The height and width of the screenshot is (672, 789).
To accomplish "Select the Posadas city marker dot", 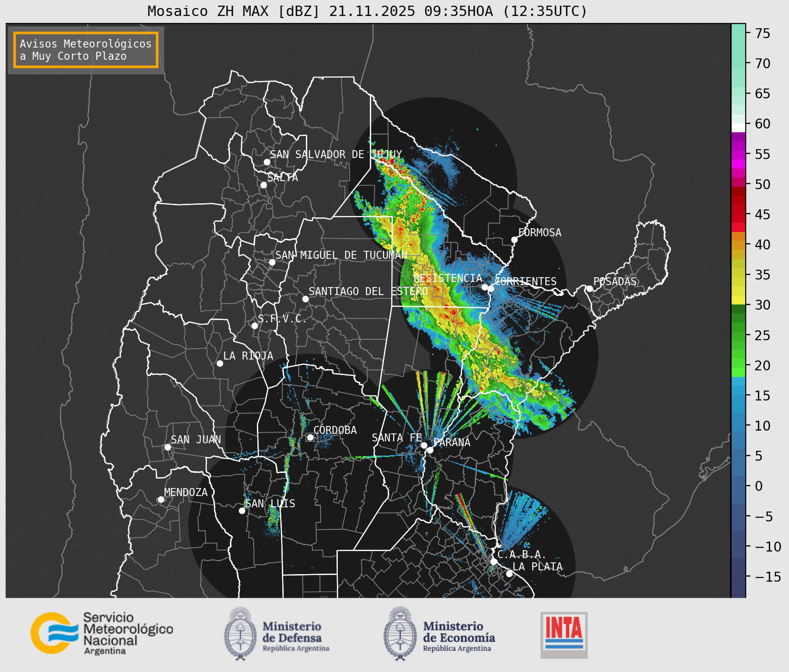I will [x=589, y=288].
